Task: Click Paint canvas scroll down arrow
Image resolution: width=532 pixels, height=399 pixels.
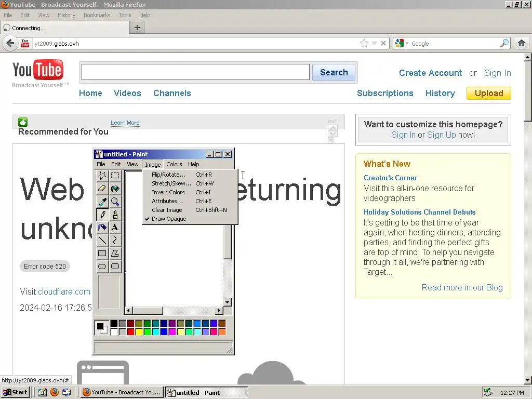Action: tap(228, 302)
